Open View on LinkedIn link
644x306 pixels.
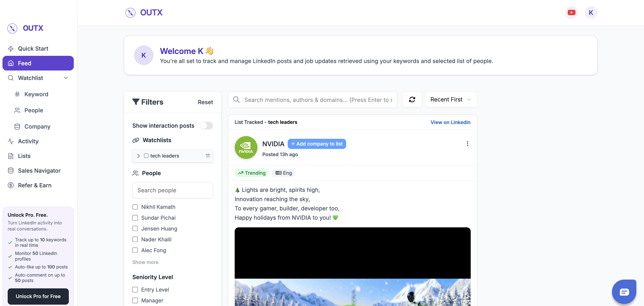tap(450, 122)
